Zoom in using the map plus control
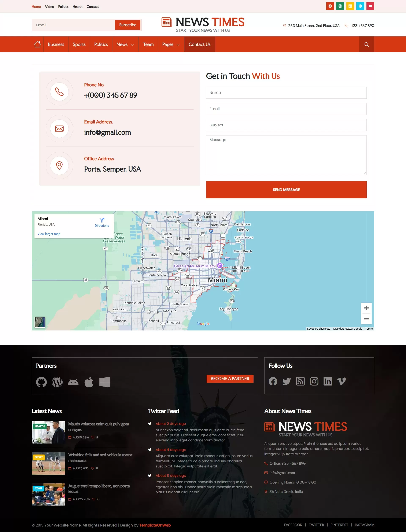This screenshot has height=532, width=406. coord(366,308)
